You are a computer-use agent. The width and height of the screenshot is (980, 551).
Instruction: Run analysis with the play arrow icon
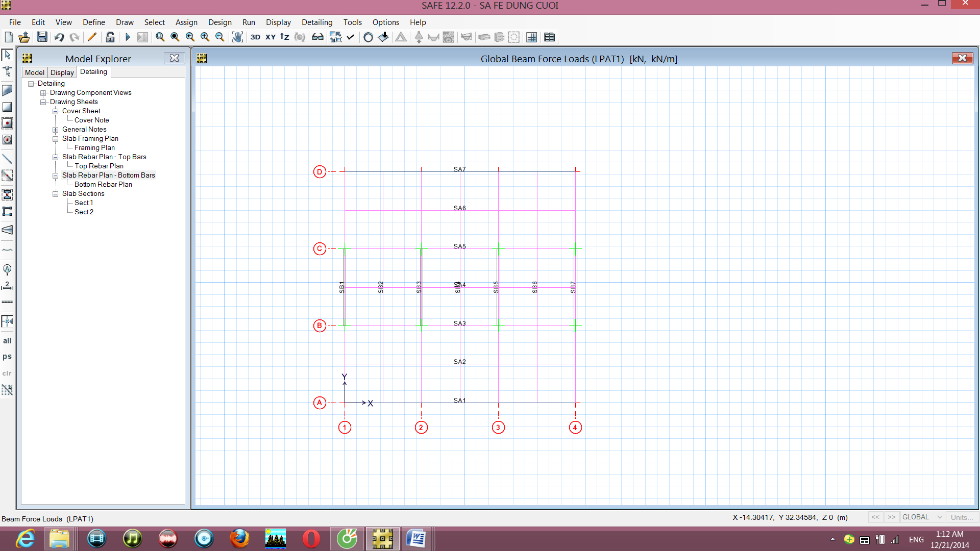pyautogui.click(x=128, y=37)
